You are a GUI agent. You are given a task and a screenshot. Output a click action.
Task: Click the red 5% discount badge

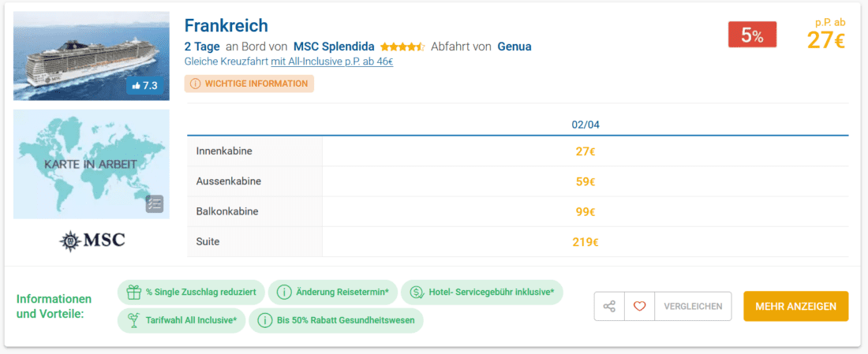pyautogui.click(x=751, y=35)
